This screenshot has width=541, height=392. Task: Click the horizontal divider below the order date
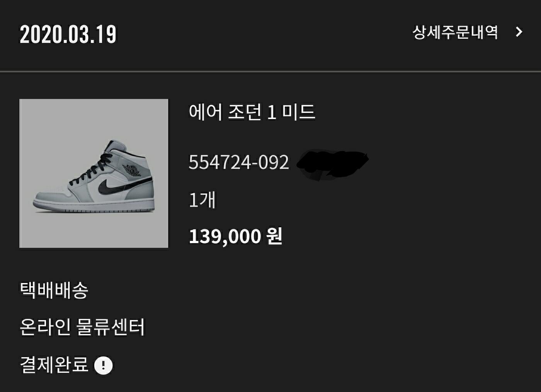270,72
